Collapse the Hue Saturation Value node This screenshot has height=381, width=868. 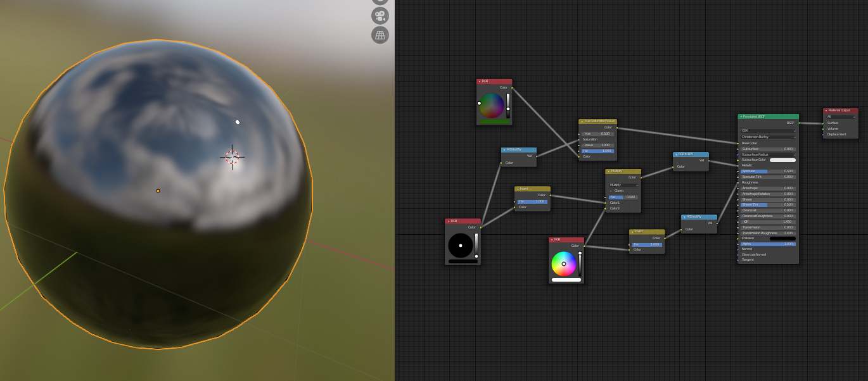tap(582, 121)
